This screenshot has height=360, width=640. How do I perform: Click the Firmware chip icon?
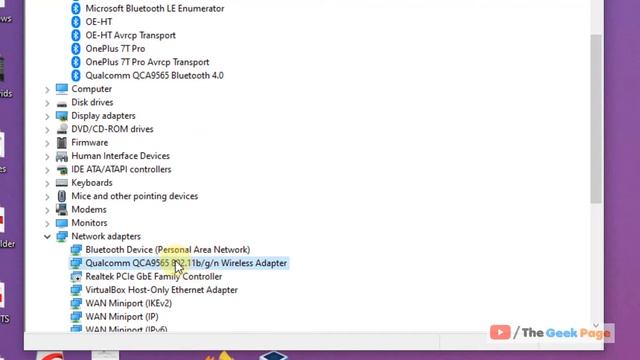click(x=62, y=142)
